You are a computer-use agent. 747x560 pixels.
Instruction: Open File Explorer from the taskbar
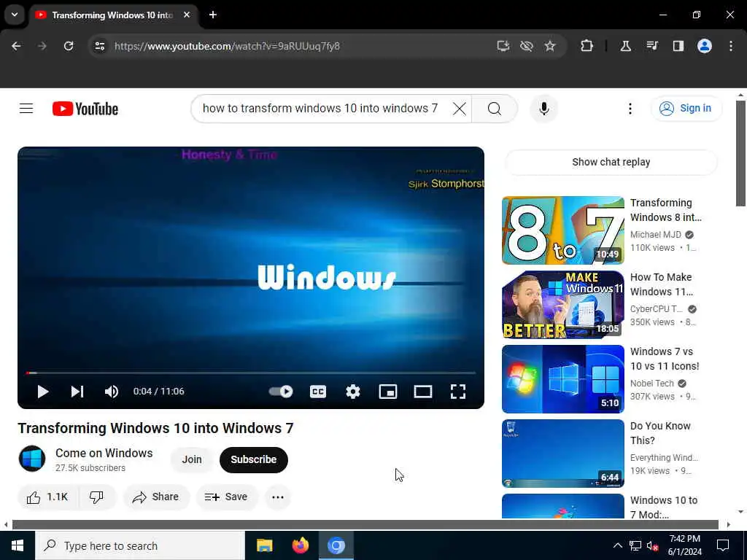[x=264, y=545]
